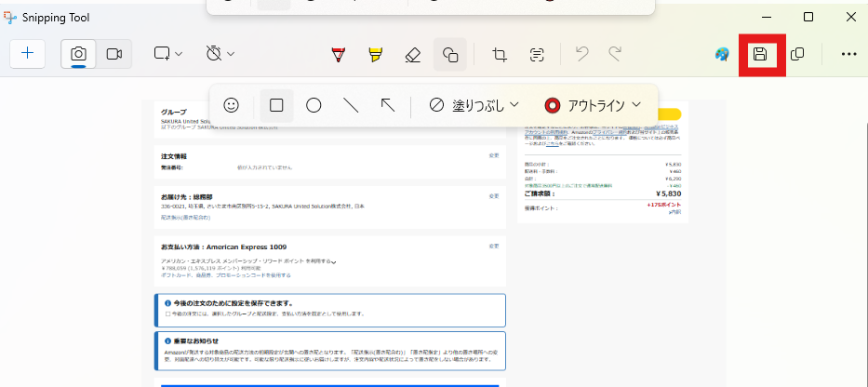Click the New snip plus button
Screen dimensions: 868x387
pyautogui.click(x=27, y=54)
